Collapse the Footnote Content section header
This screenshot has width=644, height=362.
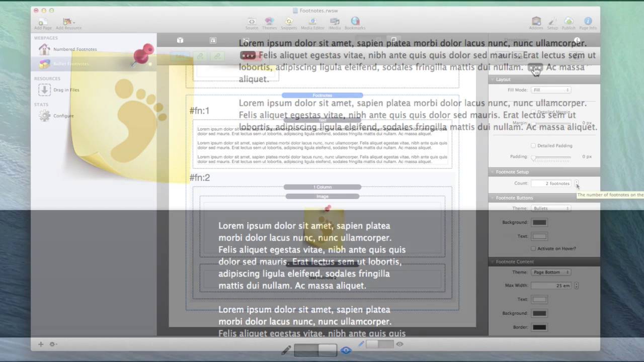[x=544, y=261]
